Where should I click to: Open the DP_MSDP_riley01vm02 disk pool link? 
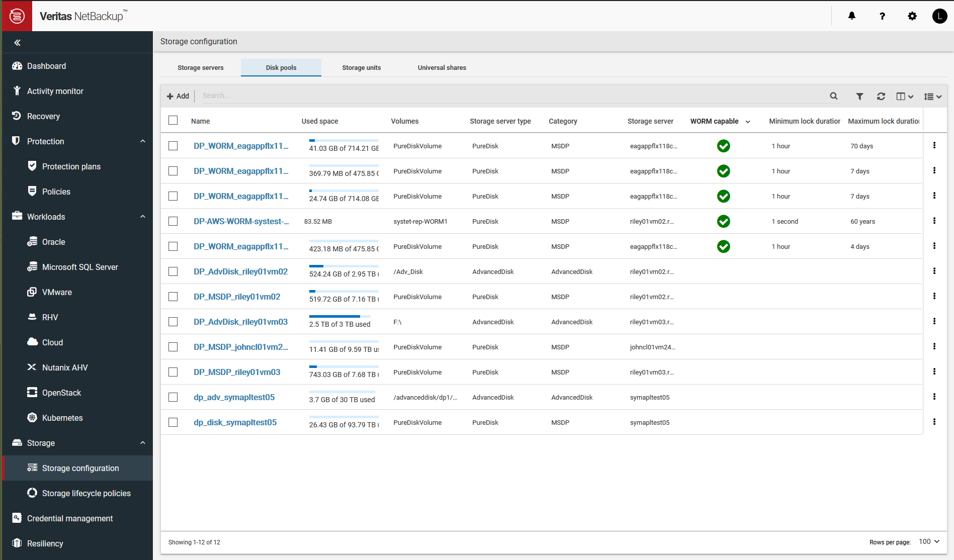237,297
